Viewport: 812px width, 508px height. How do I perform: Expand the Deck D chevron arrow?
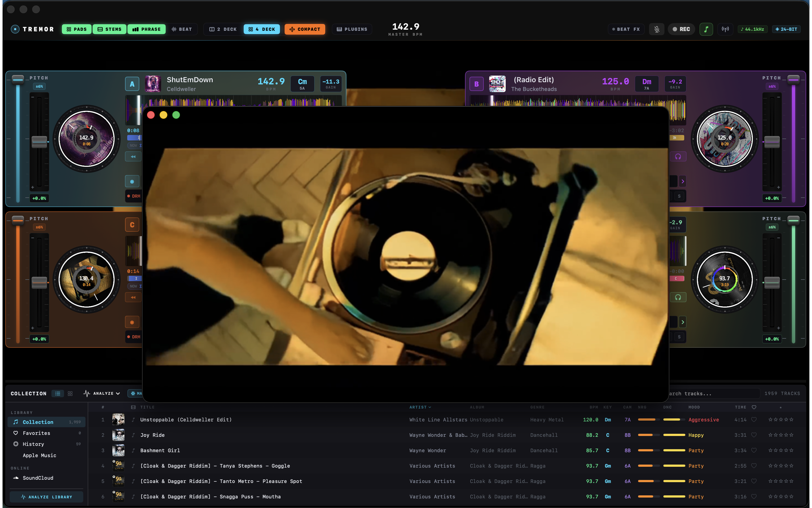[x=683, y=322]
